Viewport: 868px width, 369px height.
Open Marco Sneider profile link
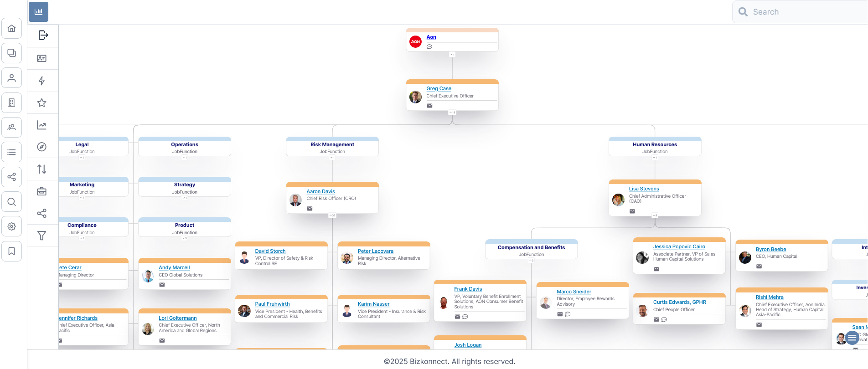click(x=574, y=292)
